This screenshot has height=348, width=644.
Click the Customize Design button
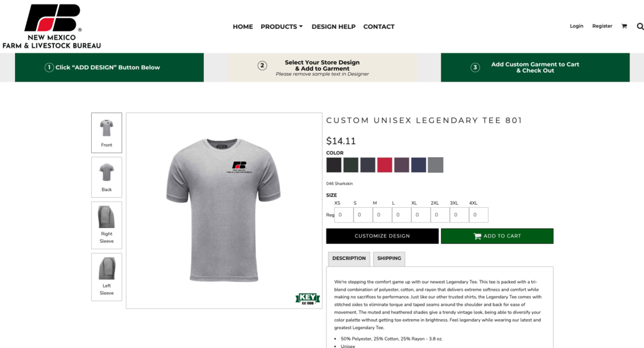tap(382, 236)
